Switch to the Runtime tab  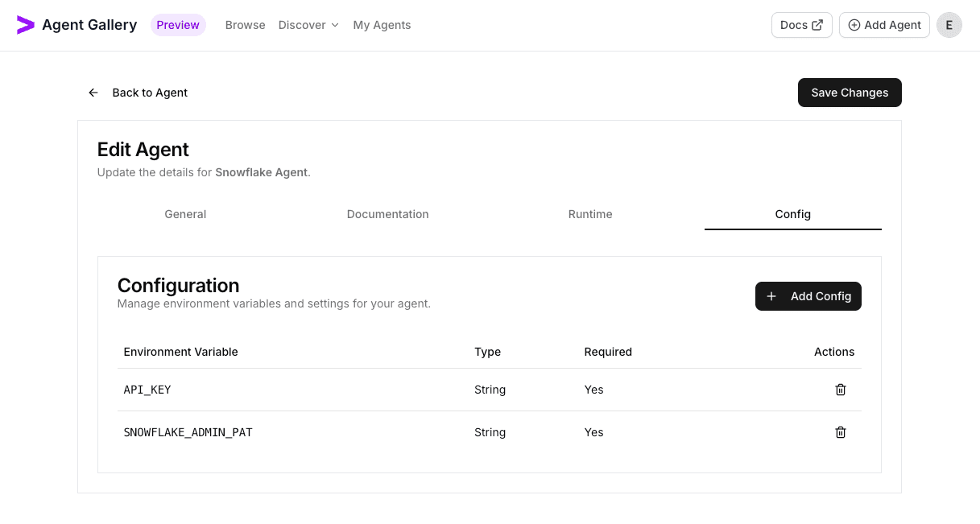coord(590,214)
